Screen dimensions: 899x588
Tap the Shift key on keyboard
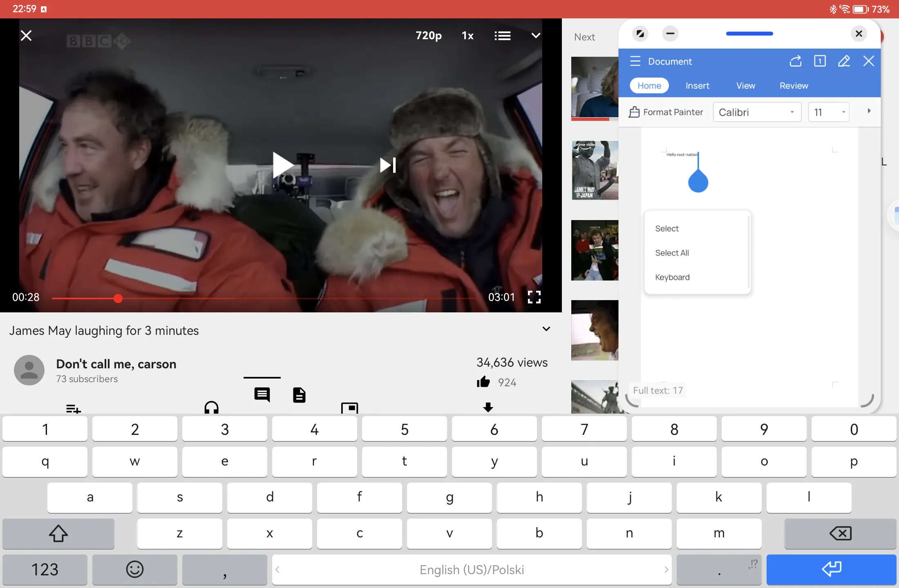click(x=58, y=533)
